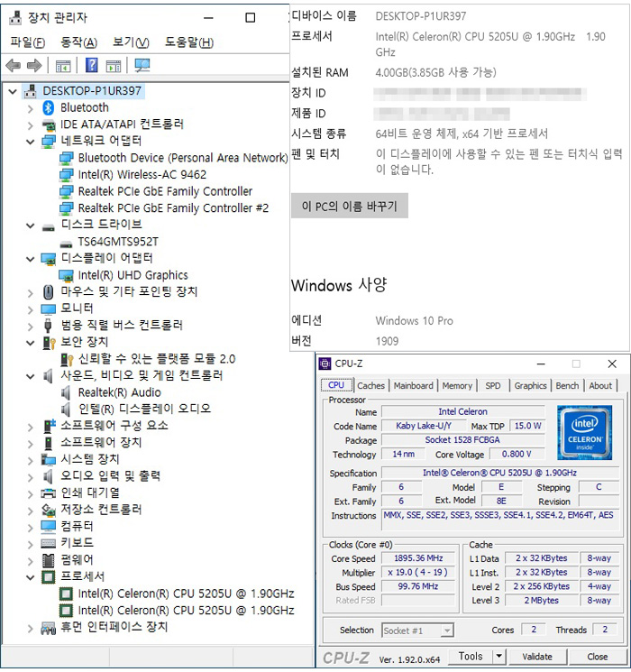631x672 pixels.
Task: Click the action pane toolbar icon next to Help
Action: click(x=114, y=66)
